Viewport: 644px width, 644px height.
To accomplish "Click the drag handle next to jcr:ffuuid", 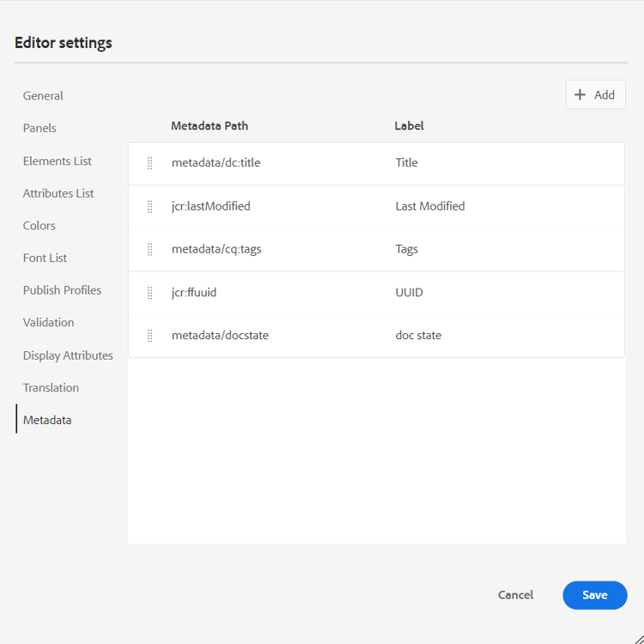I will tap(150, 293).
